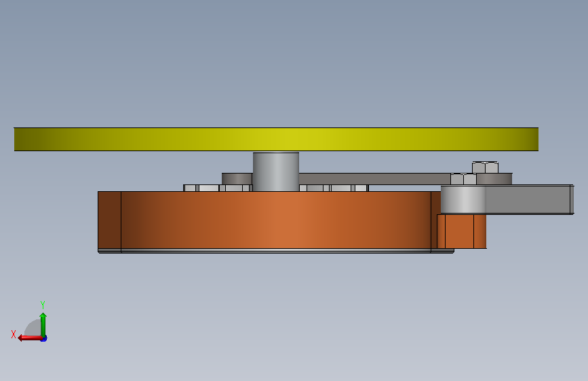Click the thin base plate under the housing

pos(276,251)
